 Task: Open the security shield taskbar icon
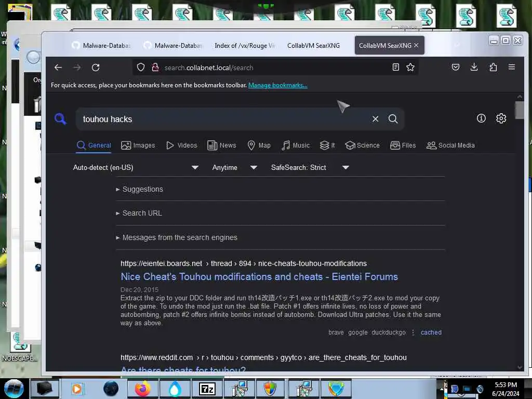270,389
